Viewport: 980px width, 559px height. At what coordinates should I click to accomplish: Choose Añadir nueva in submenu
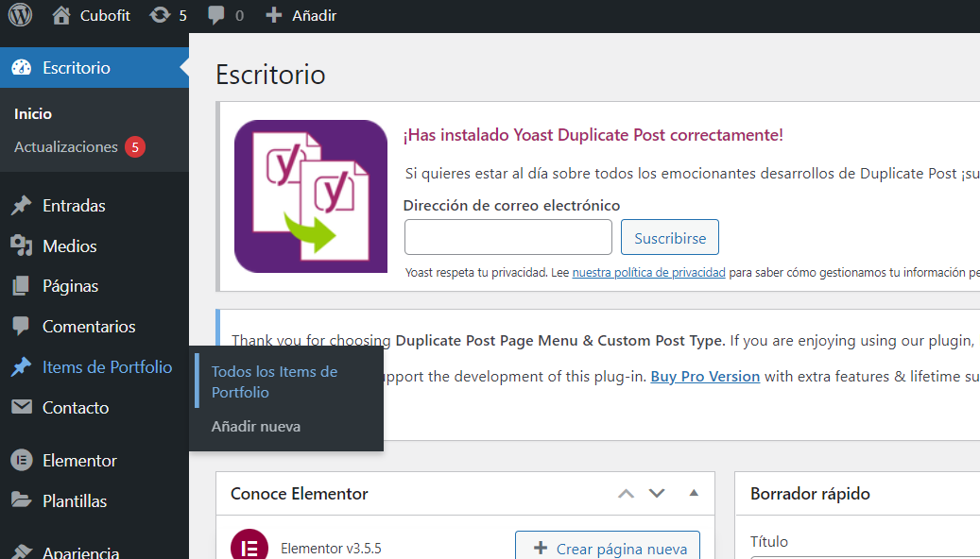[x=256, y=427]
